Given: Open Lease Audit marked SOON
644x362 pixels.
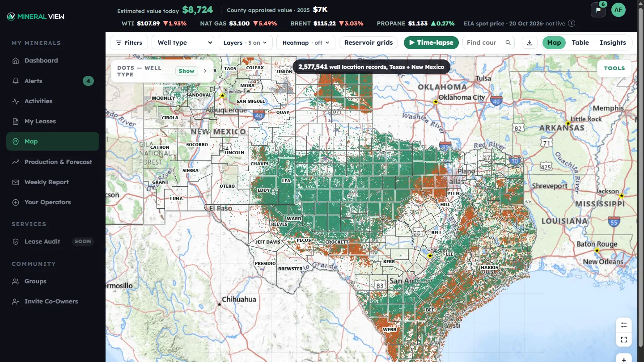Looking at the screenshot, I should click(53, 241).
